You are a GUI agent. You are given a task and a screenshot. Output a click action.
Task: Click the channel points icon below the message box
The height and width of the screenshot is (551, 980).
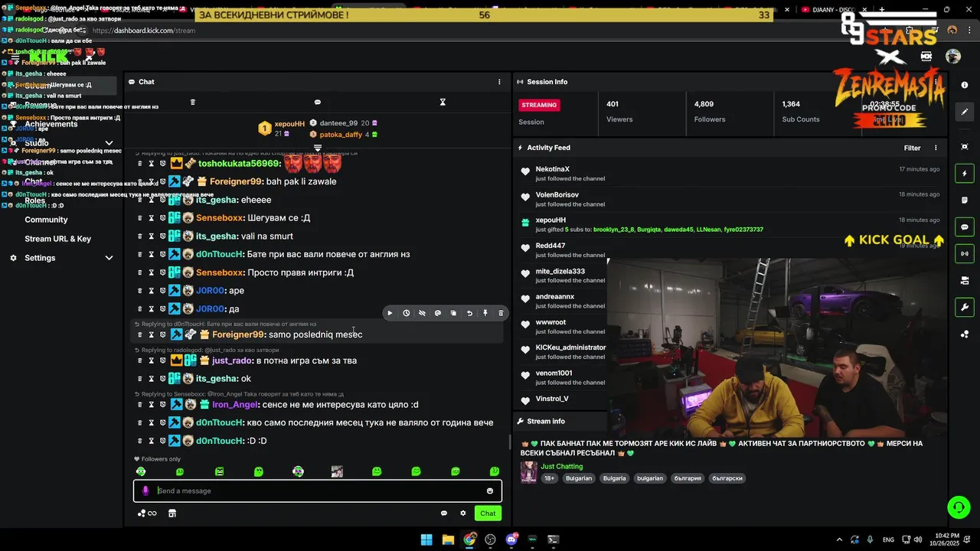coord(146,514)
